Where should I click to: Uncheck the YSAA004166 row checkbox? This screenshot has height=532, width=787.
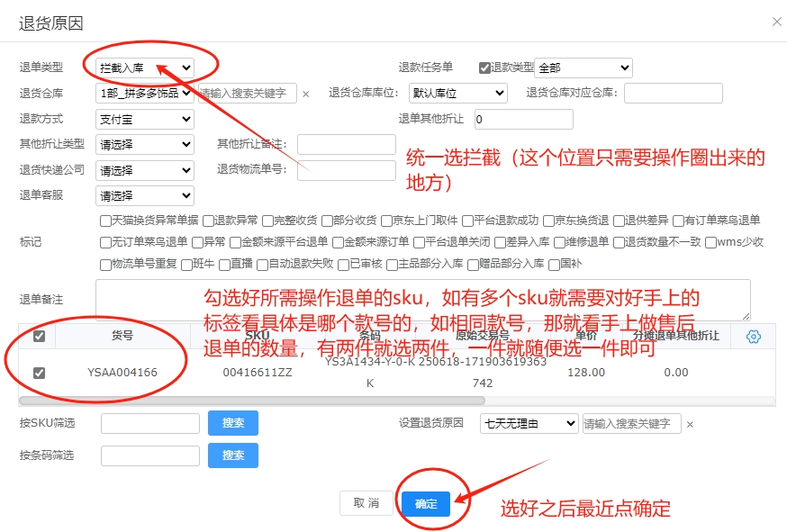click(x=38, y=373)
